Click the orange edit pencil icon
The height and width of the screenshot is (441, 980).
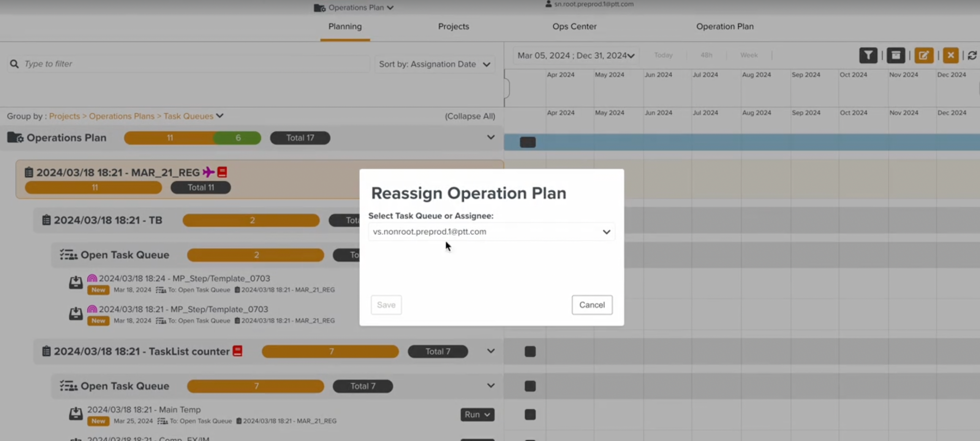click(923, 55)
